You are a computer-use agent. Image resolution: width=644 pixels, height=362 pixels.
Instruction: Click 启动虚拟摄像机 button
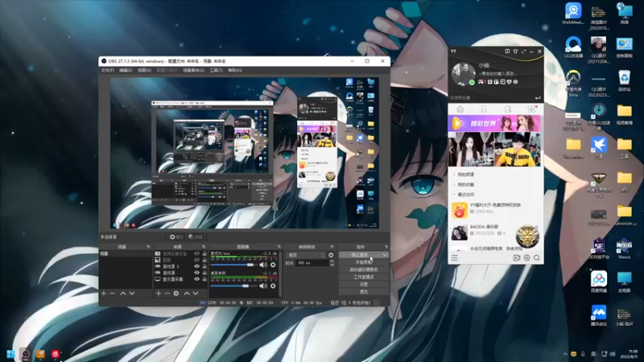tap(364, 269)
